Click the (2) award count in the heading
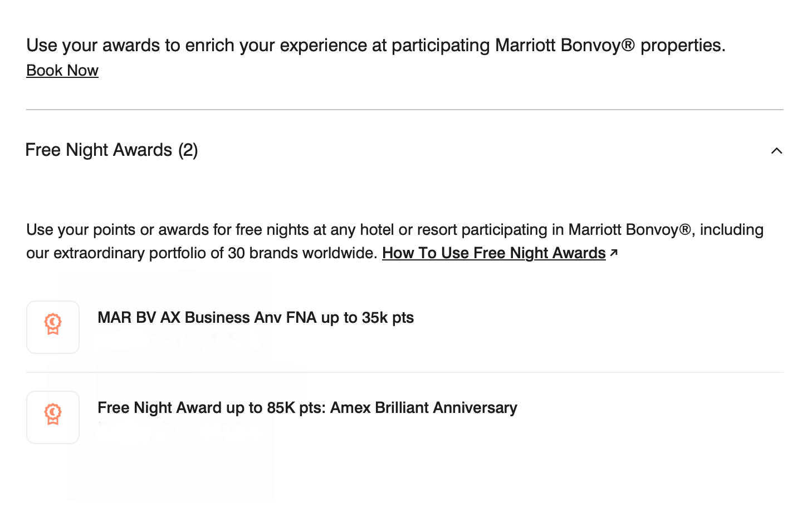 tap(188, 150)
